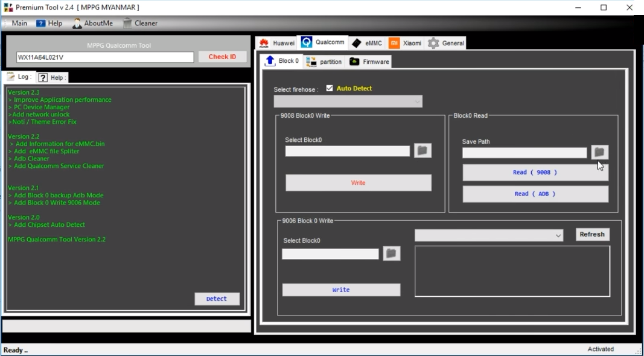
Task: Maximize the Premium Tool window
Action: pos(604,7)
